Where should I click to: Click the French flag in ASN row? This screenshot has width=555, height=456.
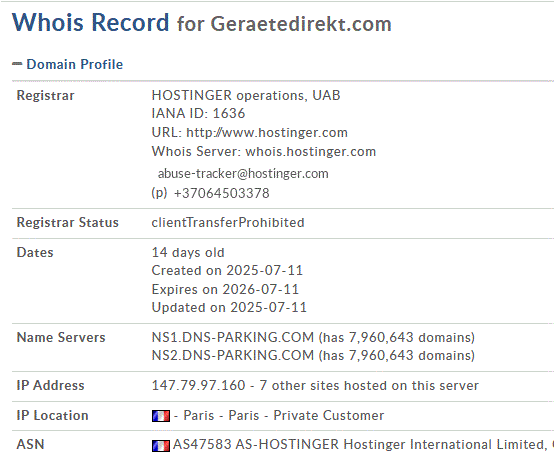pos(161,445)
